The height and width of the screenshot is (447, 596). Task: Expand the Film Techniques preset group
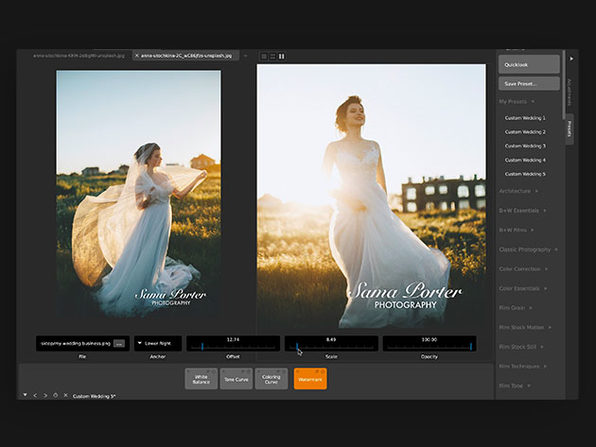click(x=523, y=366)
